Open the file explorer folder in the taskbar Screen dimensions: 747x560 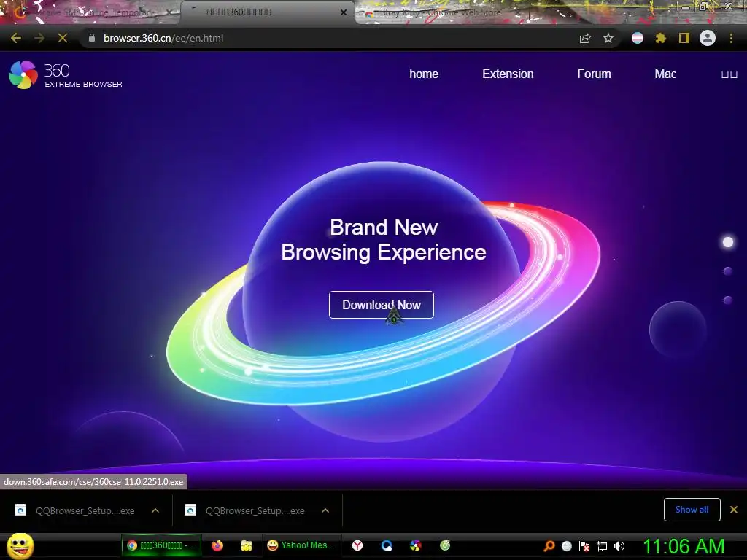tap(247, 545)
